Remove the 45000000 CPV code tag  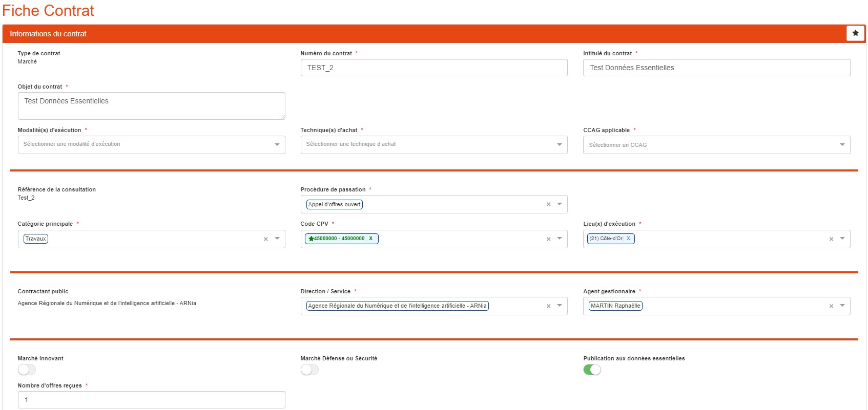click(x=371, y=239)
